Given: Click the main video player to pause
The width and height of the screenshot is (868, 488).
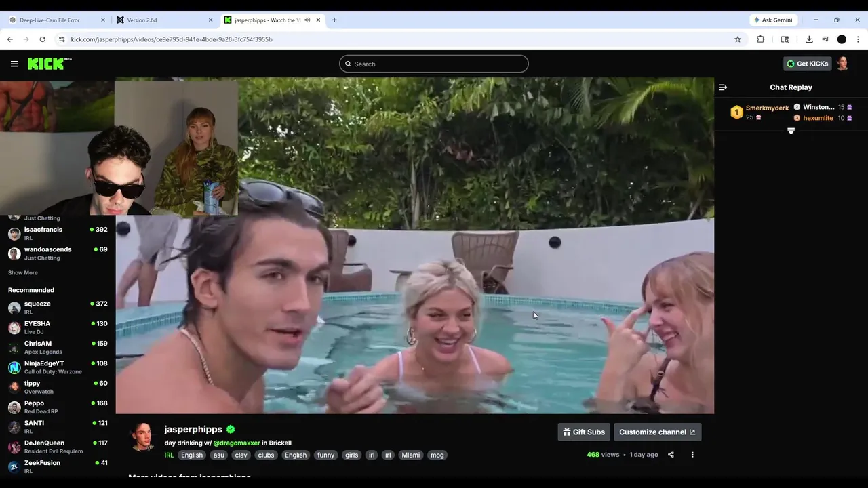Looking at the screenshot, I should coord(414,245).
